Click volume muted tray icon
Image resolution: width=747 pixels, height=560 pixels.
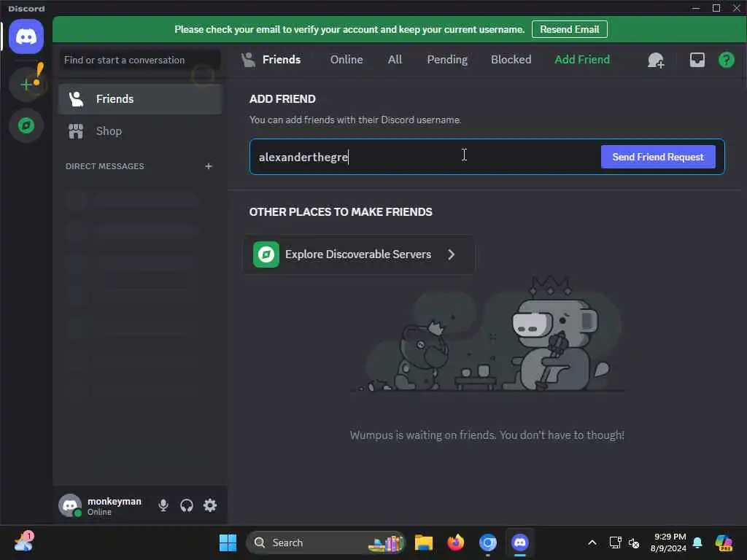click(634, 542)
